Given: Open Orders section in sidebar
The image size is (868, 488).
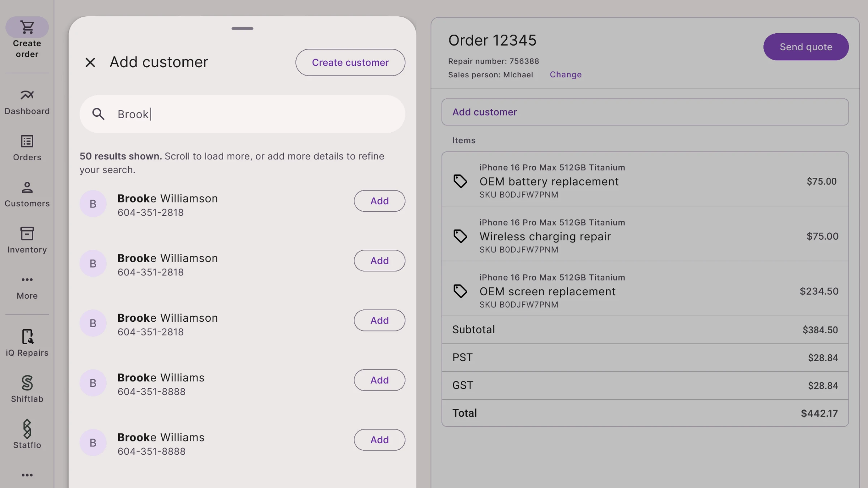Looking at the screenshot, I should point(27,148).
